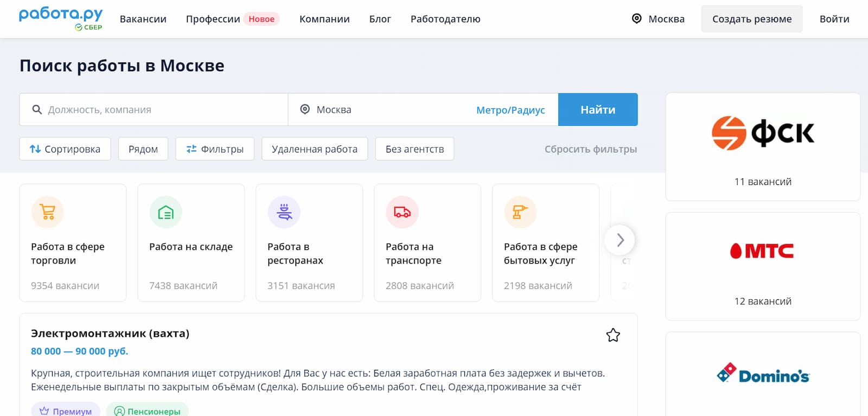The image size is (868, 416).
Task: Toggle the Удаленная работа filter
Action: (x=315, y=149)
